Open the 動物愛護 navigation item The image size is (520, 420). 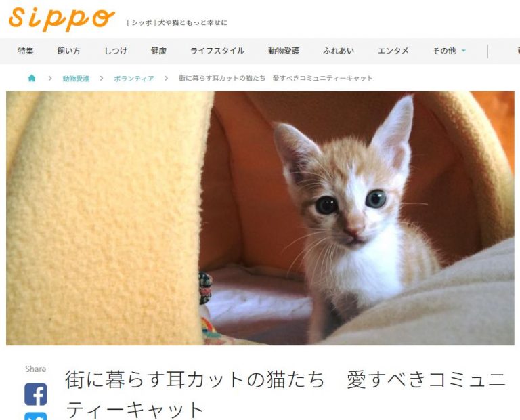tap(284, 51)
